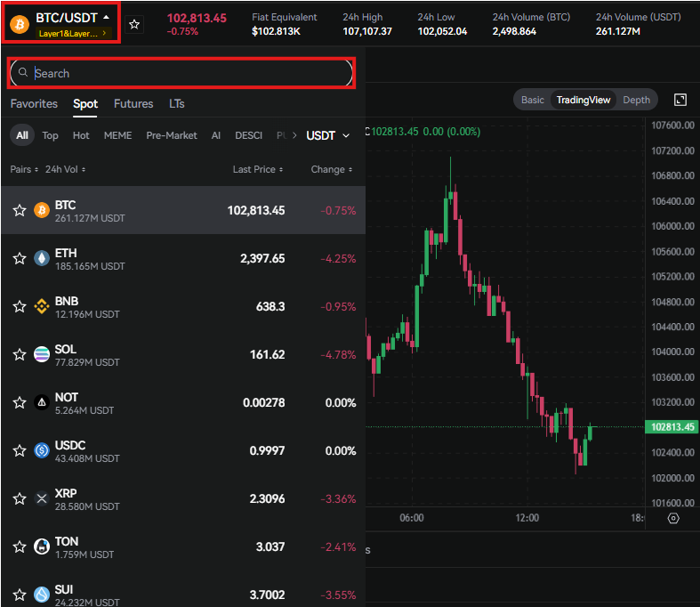The width and height of the screenshot is (700, 607).
Task: Click into the pair Search field
Action: tap(181, 73)
